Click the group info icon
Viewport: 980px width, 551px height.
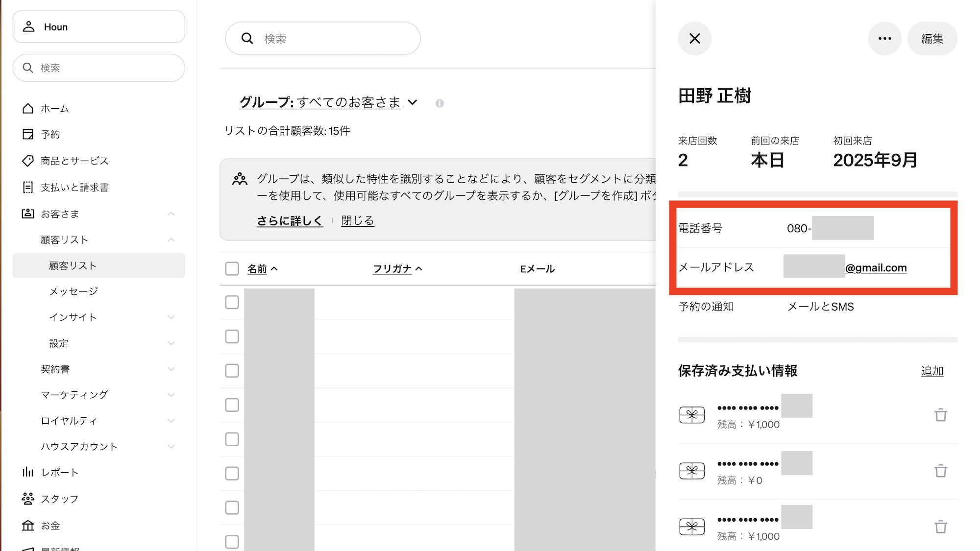[440, 103]
